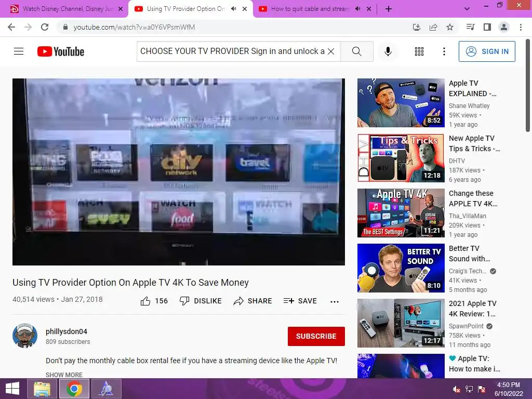532x399 pixels.
Task: Open YouTube settings three-dot menu
Action: click(x=444, y=51)
